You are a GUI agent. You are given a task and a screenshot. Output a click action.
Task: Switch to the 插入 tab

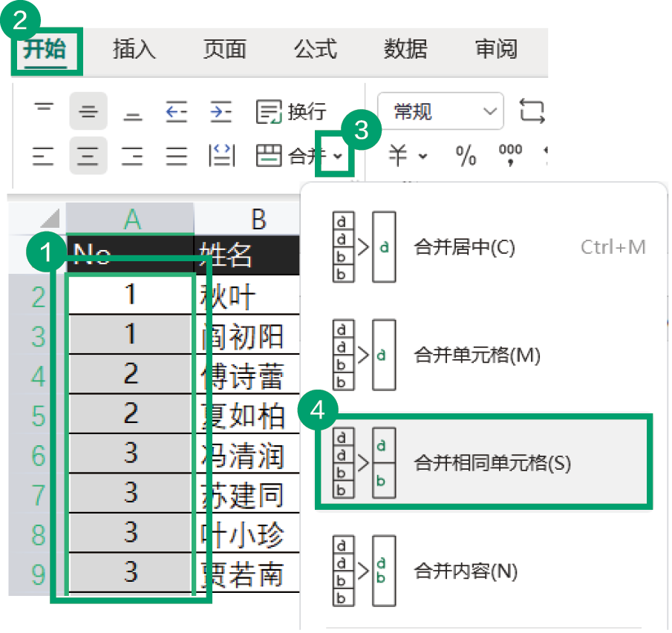tap(134, 49)
